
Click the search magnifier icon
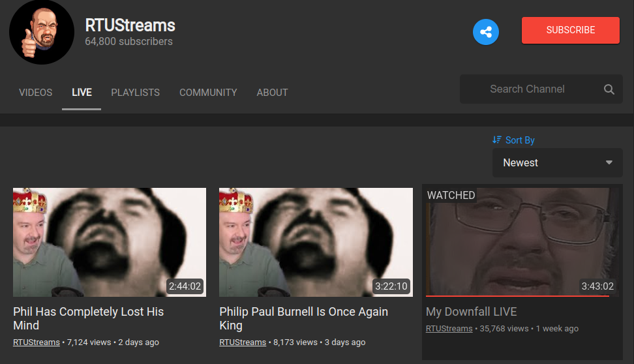point(609,89)
